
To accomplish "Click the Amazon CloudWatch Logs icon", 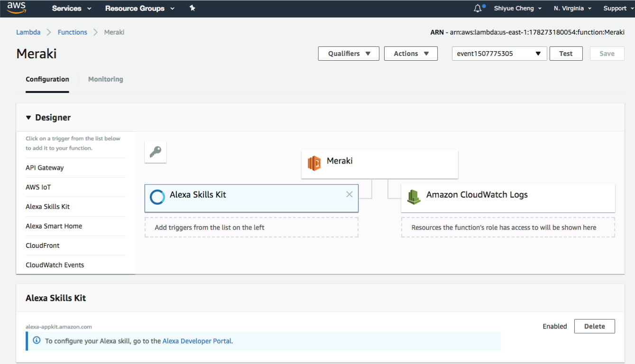I will click(x=414, y=196).
